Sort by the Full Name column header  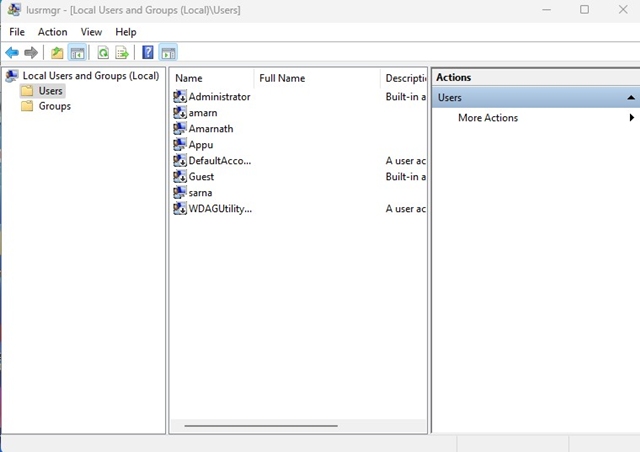pos(317,78)
